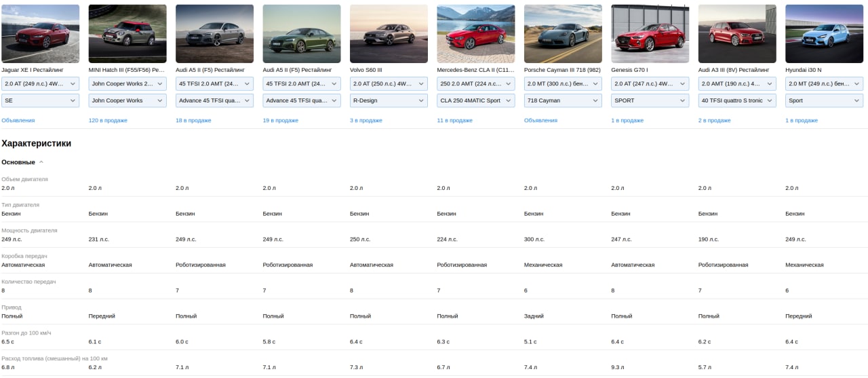Open the 11 в продаже link
This screenshot has height=378, width=868.
click(x=455, y=120)
